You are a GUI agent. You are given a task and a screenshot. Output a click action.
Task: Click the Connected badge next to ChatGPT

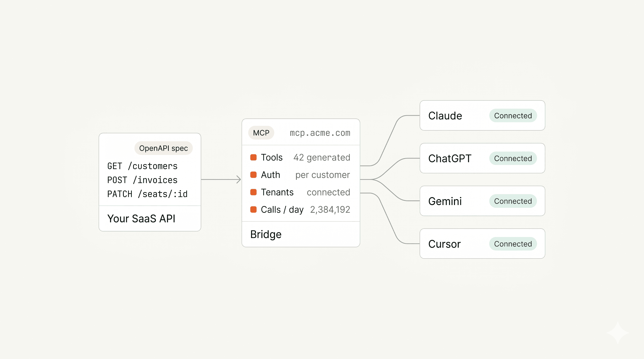pos(513,158)
